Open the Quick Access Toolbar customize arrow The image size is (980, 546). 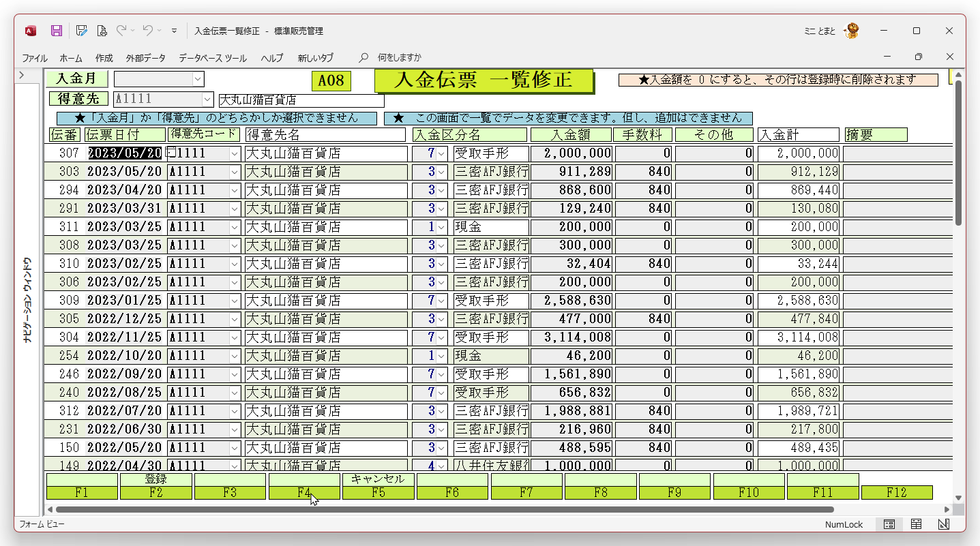point(175,31)
